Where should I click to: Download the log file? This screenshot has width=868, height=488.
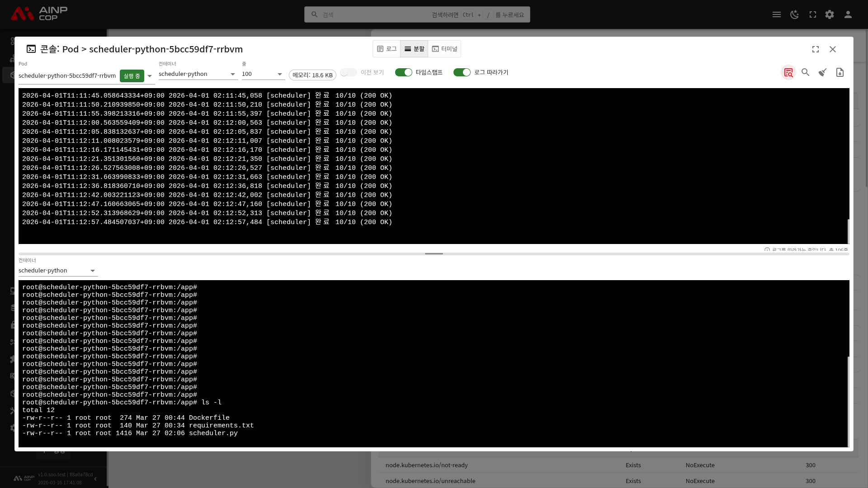pos(840,72)
